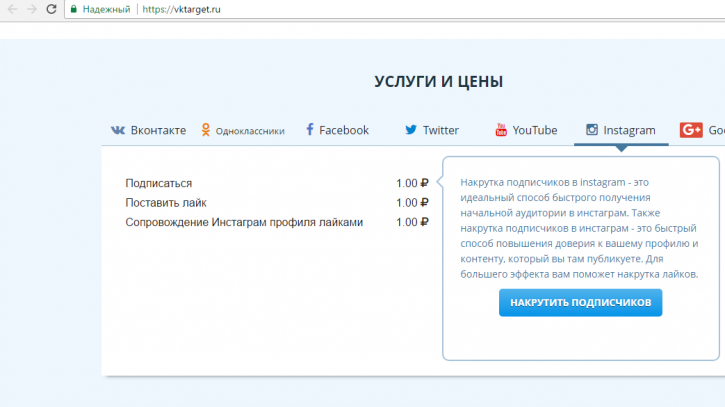Click the browser forward arrow
725x407 pixels.
tap(31, 9)
